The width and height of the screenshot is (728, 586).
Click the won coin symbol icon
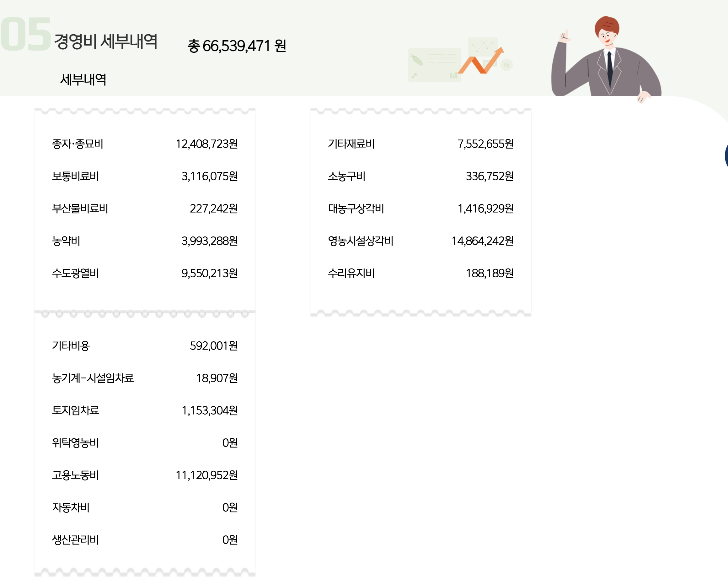(x=506, y=65)
